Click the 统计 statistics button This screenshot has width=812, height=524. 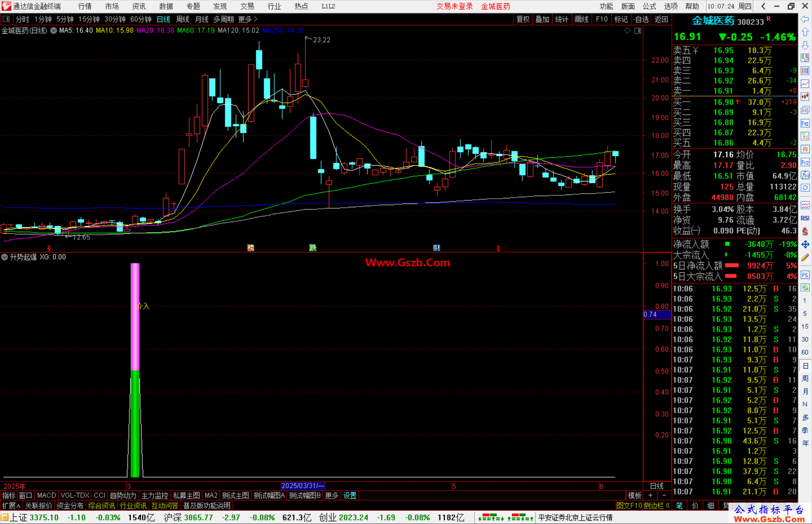click(x=562, y=19)
